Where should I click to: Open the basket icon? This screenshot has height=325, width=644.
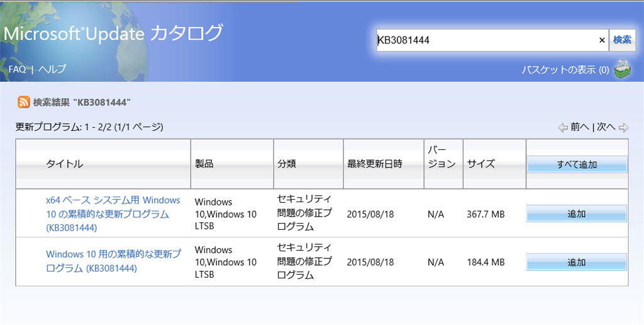[x=623, y=69]
